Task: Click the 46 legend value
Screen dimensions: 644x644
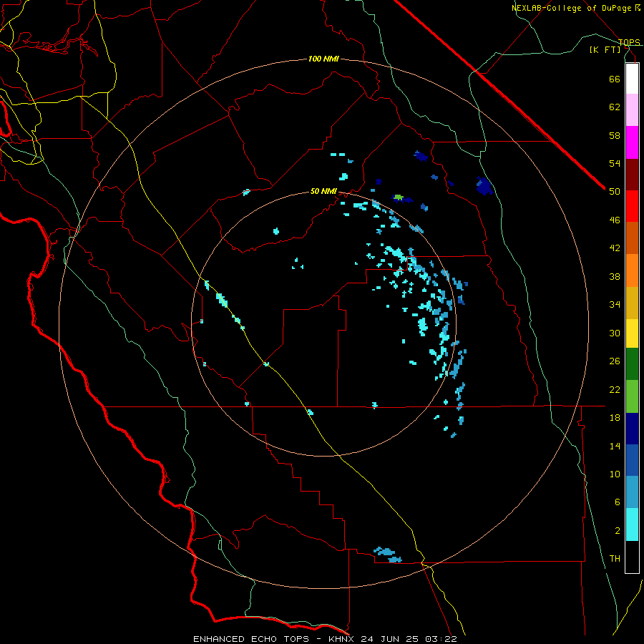Action: (x=615, y=220)
